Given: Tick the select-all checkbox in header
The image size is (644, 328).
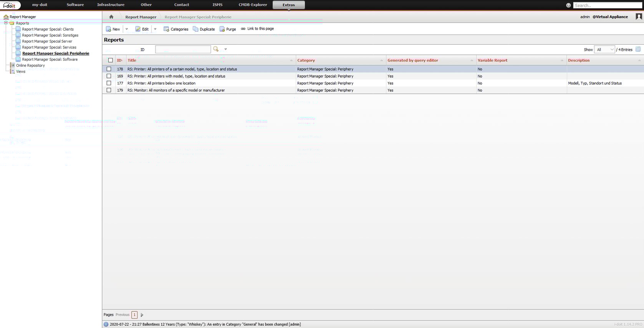Looking at the screenshot, I should (111, 60).
